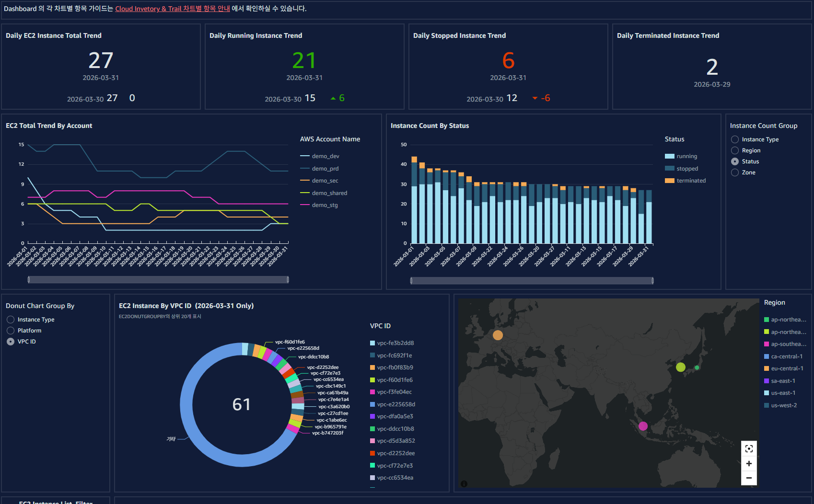Click vpc-fc692f1e in the VPC ID legend

pos(391,355)
